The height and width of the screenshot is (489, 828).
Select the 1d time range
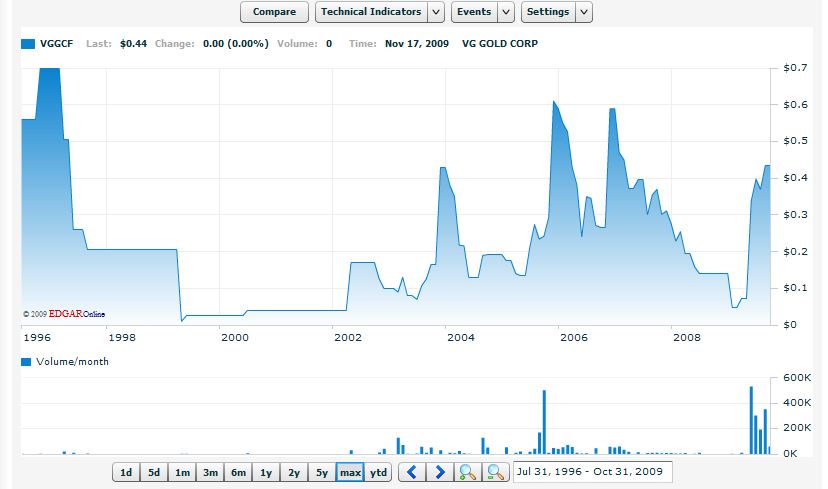(126, 472)
